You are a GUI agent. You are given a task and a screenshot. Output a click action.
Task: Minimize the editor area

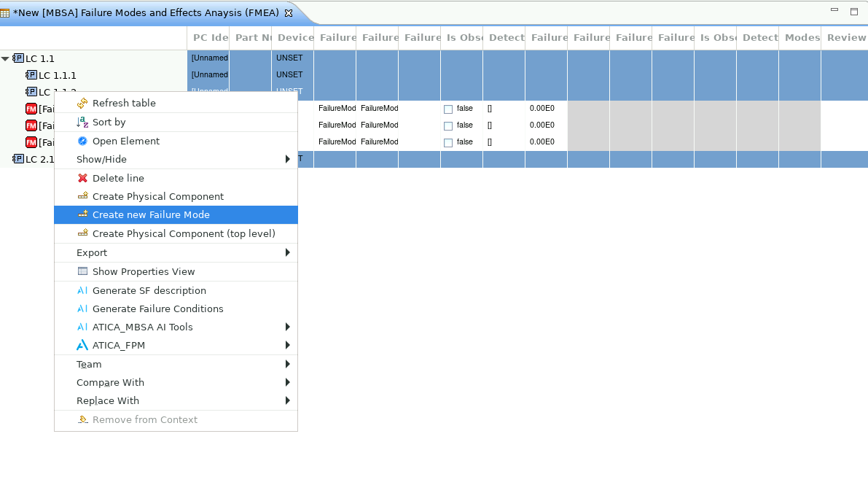tap(834, 10)
